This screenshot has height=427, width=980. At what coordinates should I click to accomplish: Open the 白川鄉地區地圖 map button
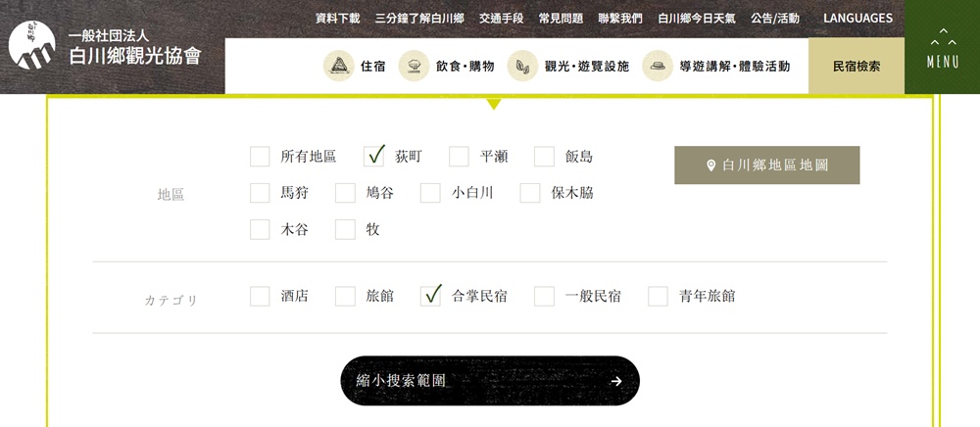766,166
